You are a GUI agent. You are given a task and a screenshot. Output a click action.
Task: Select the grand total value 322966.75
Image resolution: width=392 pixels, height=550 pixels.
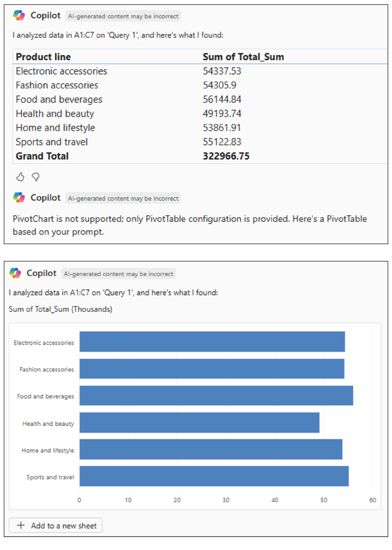click(226, 156)
